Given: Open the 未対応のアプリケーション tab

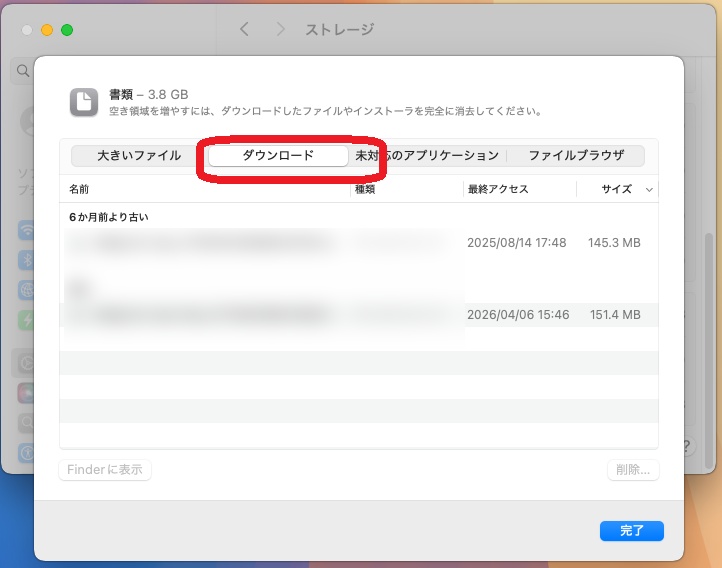Looking at the screenshot, I should point(427,156).
